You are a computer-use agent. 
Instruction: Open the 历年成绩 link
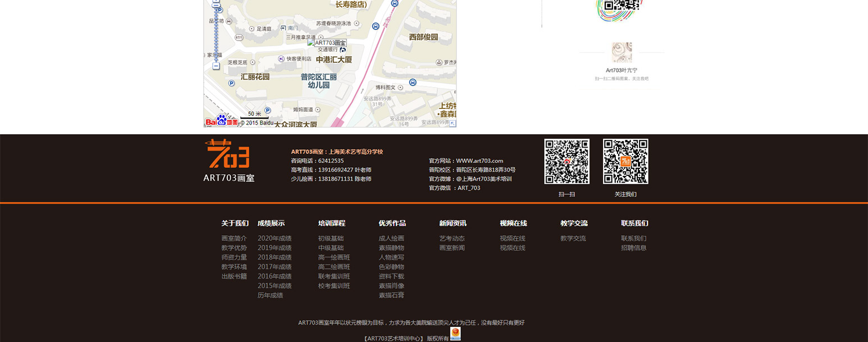tap(271, 295)
